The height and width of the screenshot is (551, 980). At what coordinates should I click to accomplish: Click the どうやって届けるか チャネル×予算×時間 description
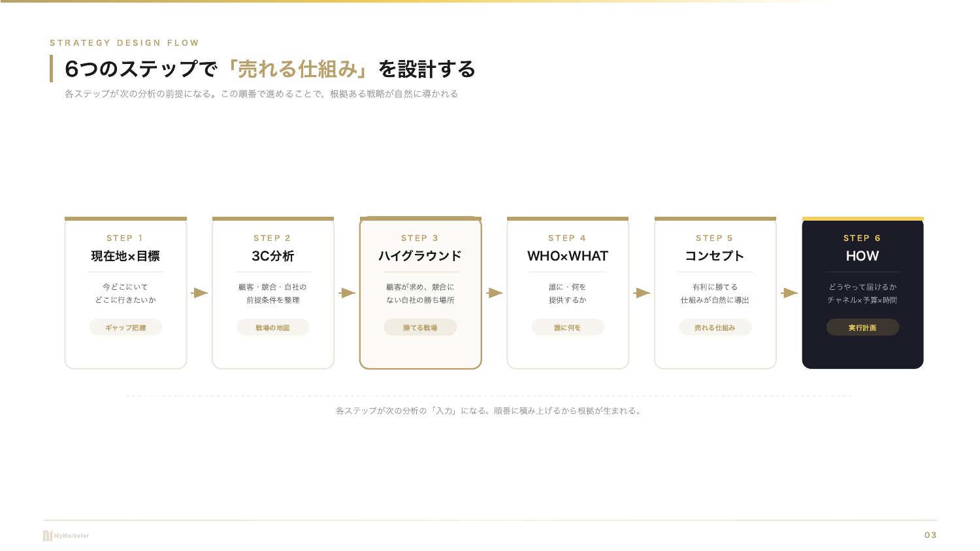click(862, 294)
